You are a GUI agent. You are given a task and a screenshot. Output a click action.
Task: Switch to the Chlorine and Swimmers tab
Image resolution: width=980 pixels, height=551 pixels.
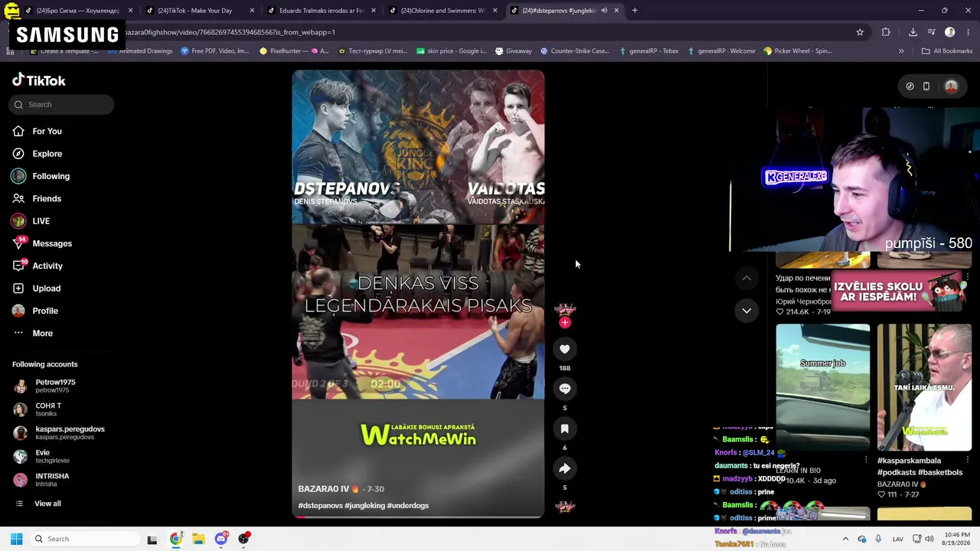click(x=443, y=11)
